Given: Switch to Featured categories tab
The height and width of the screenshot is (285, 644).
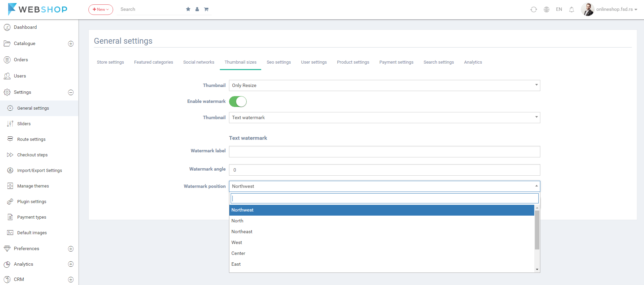Looking at the screenshot, I should (x=153, y=62).
